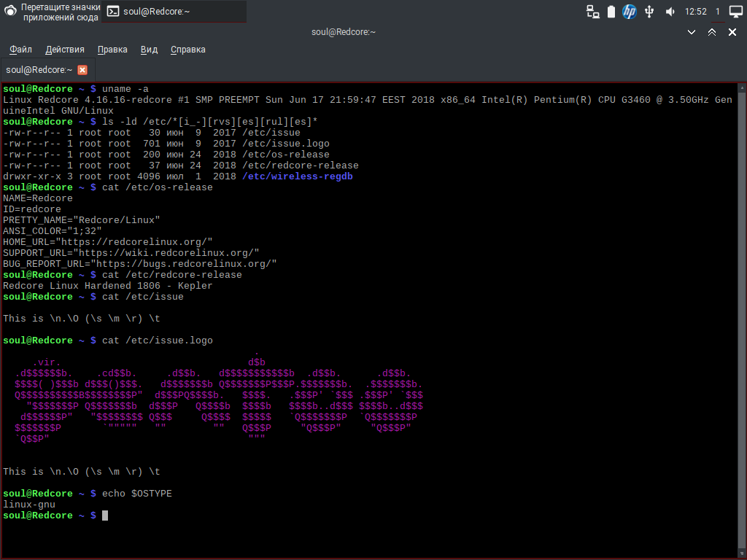Click the 'linux-gnu' output line

tap(29, 505)
